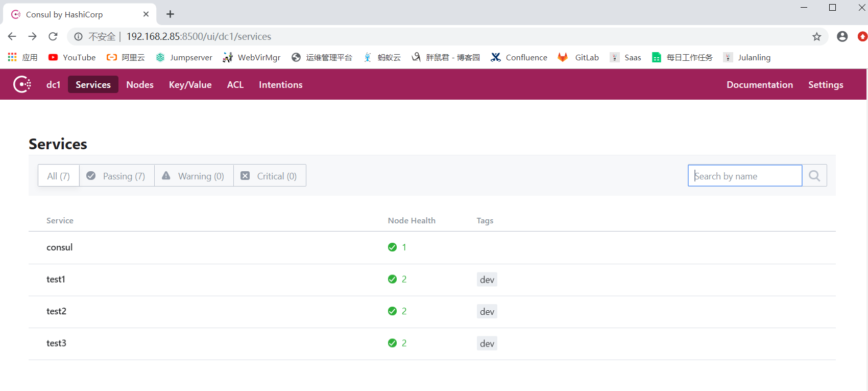
Task: Filter services by Warning (0)
Action: click(x=194, y=176)
